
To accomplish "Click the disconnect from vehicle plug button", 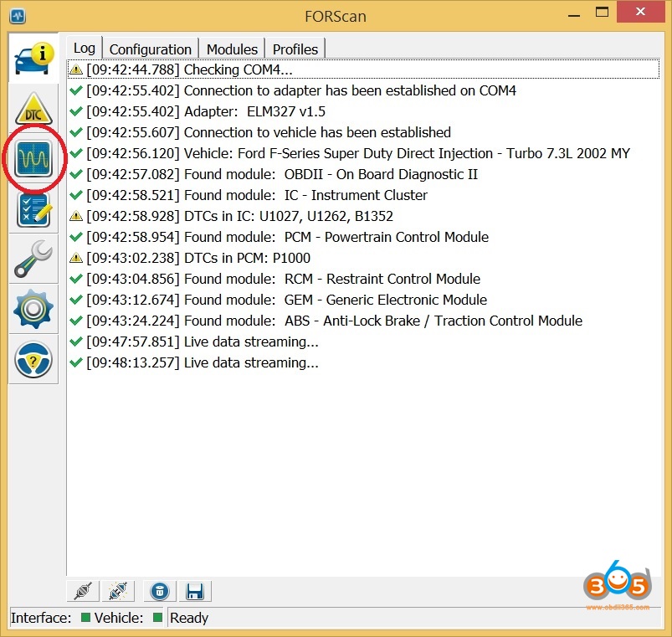I will (x=118, y=592).
